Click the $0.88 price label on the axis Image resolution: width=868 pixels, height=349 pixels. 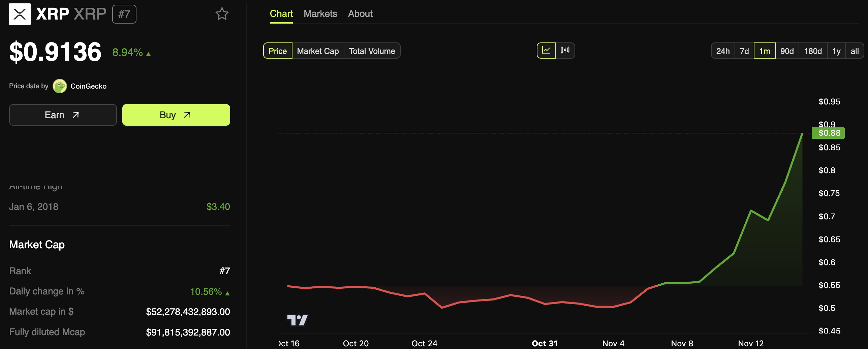coord(828,133)
